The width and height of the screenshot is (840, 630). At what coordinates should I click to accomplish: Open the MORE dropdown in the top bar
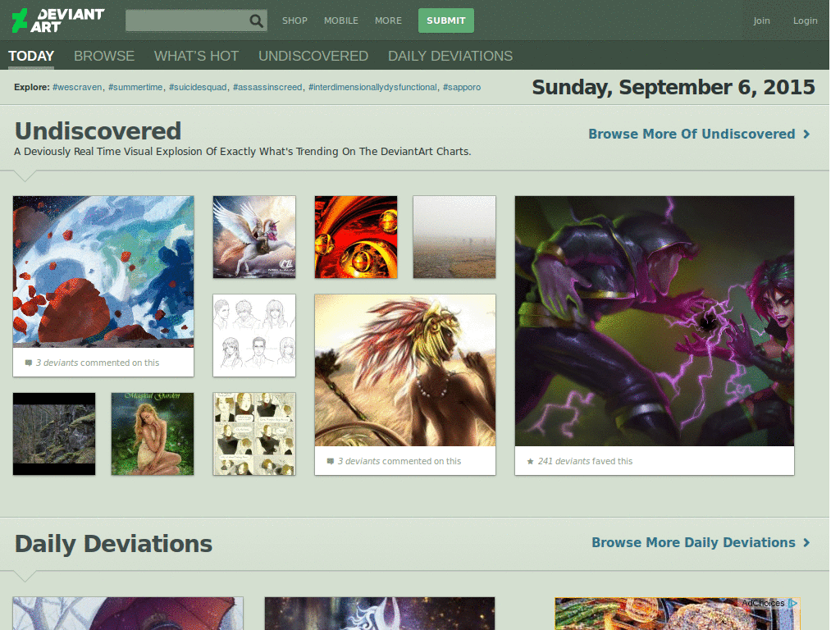(388, 21)
